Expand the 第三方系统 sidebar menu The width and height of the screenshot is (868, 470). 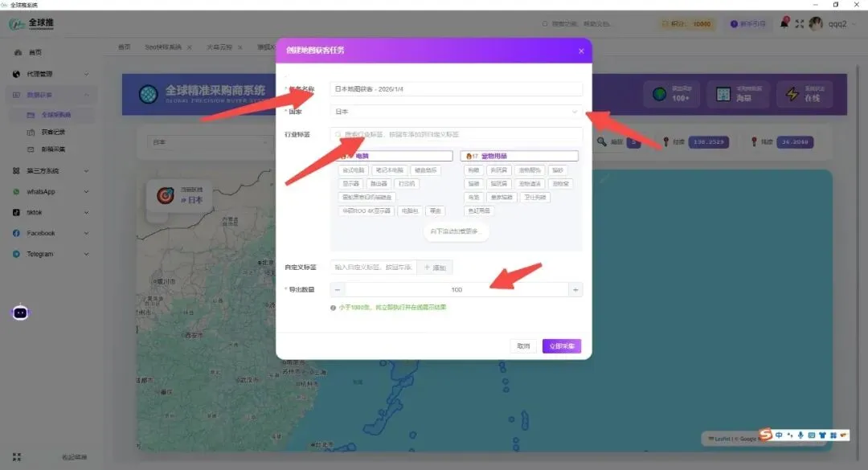[x=86, y=170]
